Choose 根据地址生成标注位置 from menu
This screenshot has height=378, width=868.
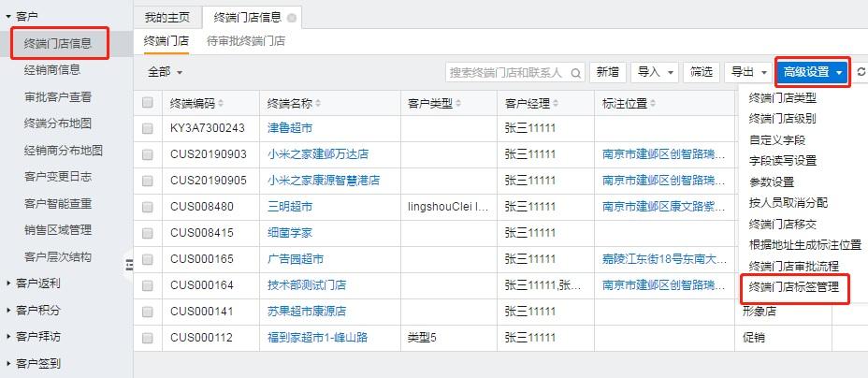(x=805, y=245)
